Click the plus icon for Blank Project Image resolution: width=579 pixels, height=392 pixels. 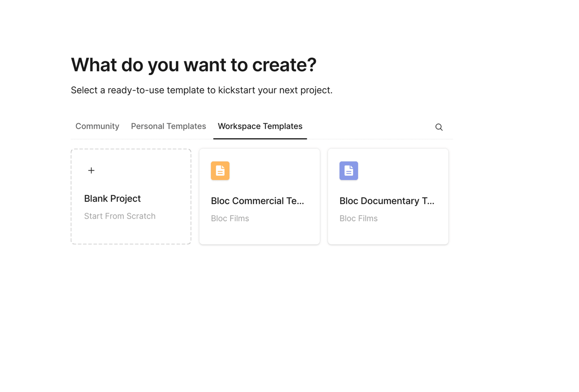pyautogui.click(x=91, y=171)
